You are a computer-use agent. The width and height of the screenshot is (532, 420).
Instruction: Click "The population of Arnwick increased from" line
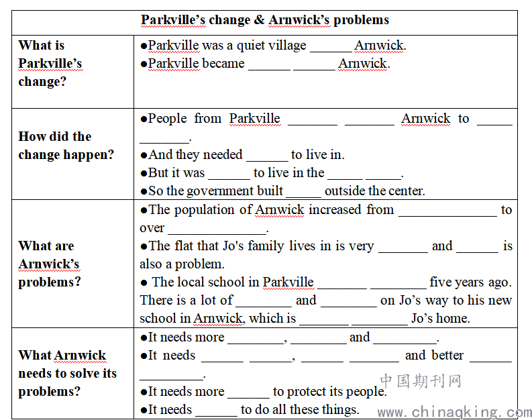click(x=326, y=209)
